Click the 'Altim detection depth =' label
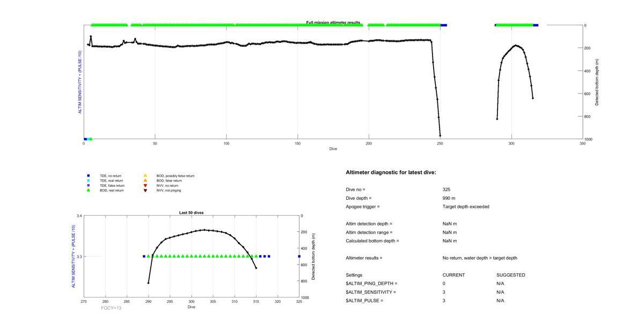 pyautogui.click(x=369, y=224)
